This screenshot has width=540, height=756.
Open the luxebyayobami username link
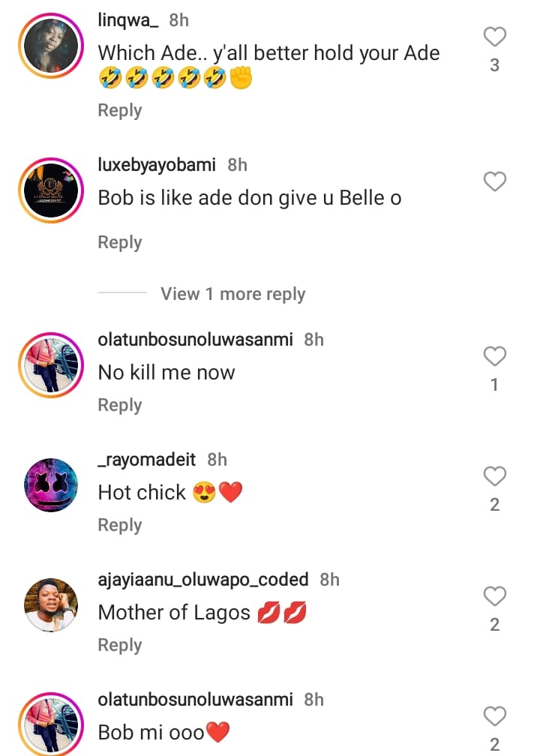pyautogui.click(x=157, y=165)
